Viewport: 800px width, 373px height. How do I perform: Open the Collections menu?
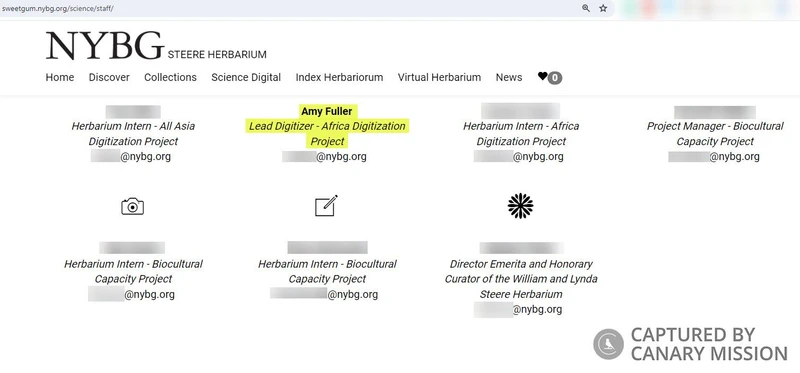coord(170,78)
